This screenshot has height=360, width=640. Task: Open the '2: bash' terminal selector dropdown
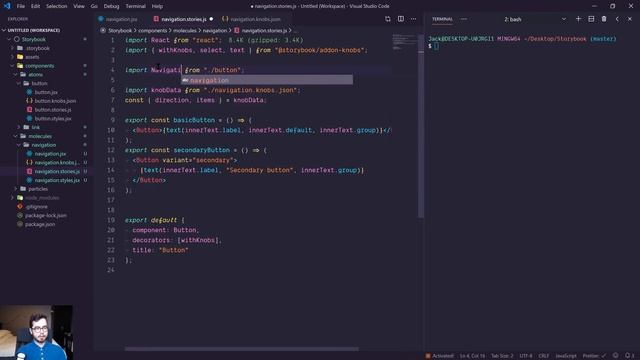[535, 19]
